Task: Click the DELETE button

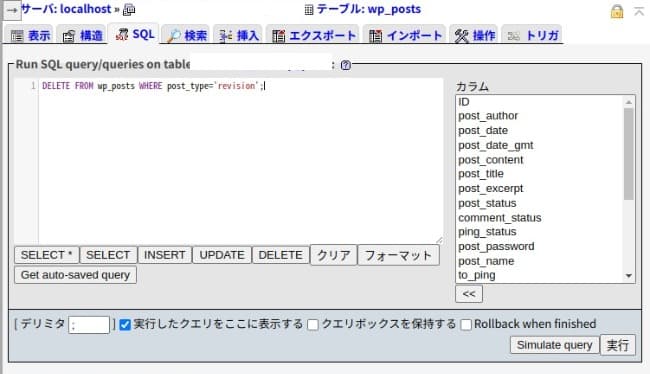Action: (x=280, y=255)
